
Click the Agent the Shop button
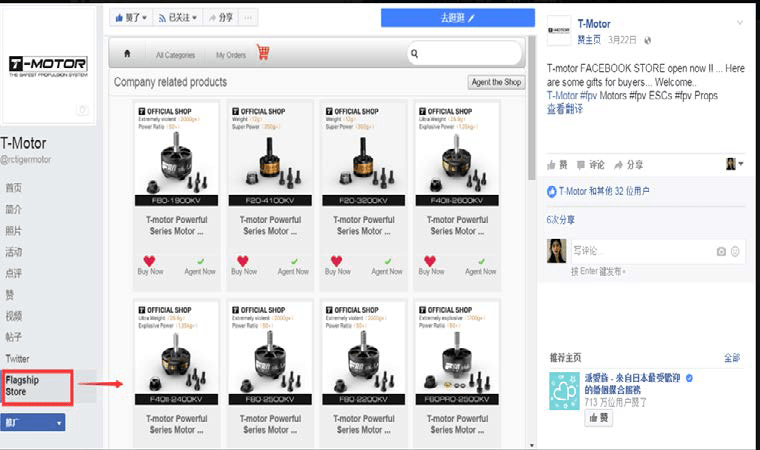496,82
